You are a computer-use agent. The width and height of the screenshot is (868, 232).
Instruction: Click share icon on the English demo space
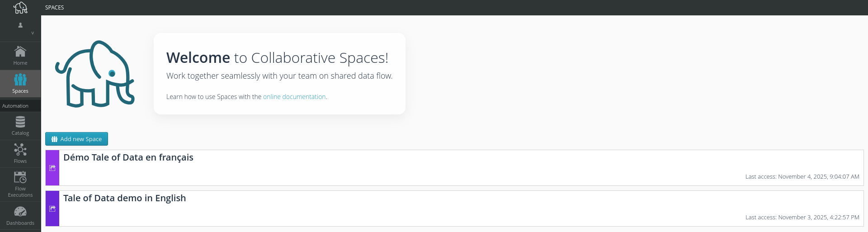point(52,208)
